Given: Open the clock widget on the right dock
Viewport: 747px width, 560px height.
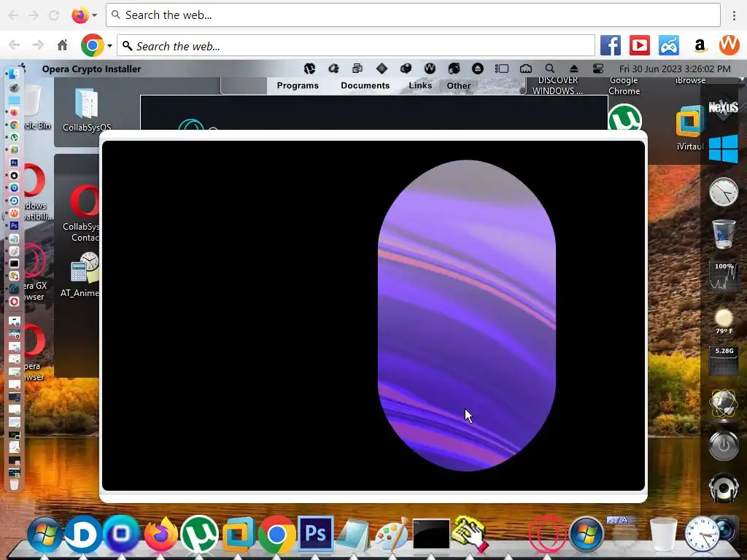Looking at the screenshot, I should [723, 192].
